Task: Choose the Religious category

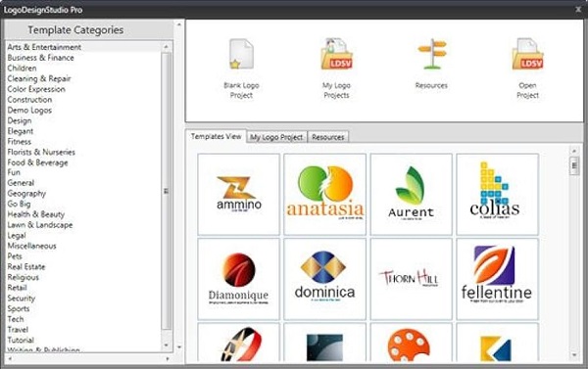Action: tap(23, 277)
